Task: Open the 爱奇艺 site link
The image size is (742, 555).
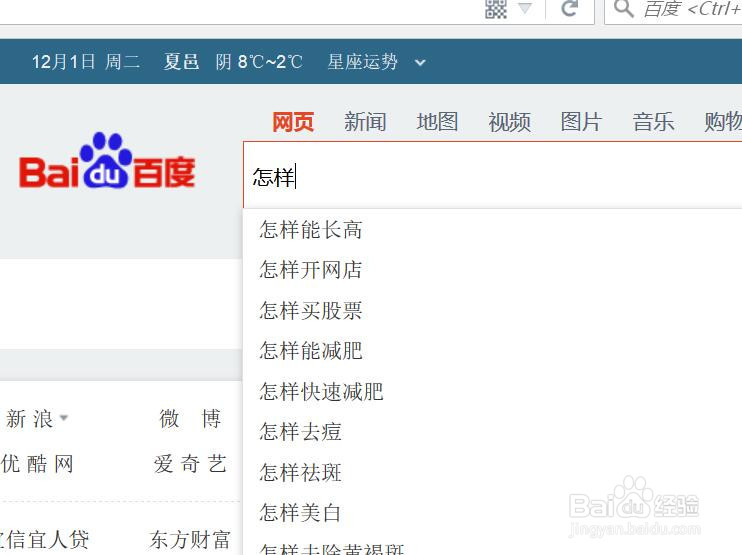Action: [190, 464]
